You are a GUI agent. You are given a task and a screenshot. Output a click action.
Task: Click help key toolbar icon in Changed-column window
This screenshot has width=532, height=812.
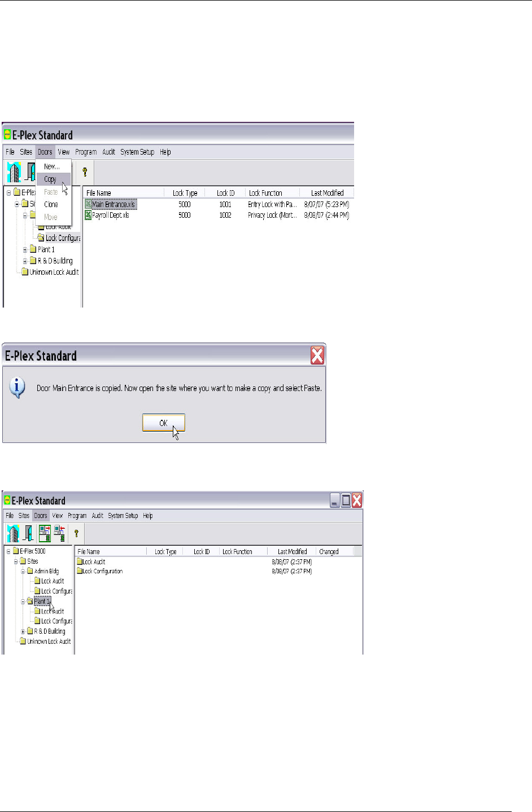pyautogui.click(x=76, y=533)
